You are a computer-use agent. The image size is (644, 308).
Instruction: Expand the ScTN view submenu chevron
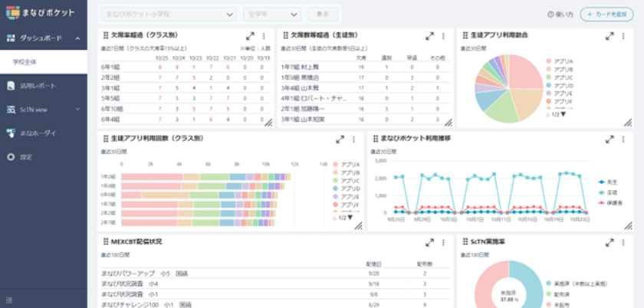point(77,110)
